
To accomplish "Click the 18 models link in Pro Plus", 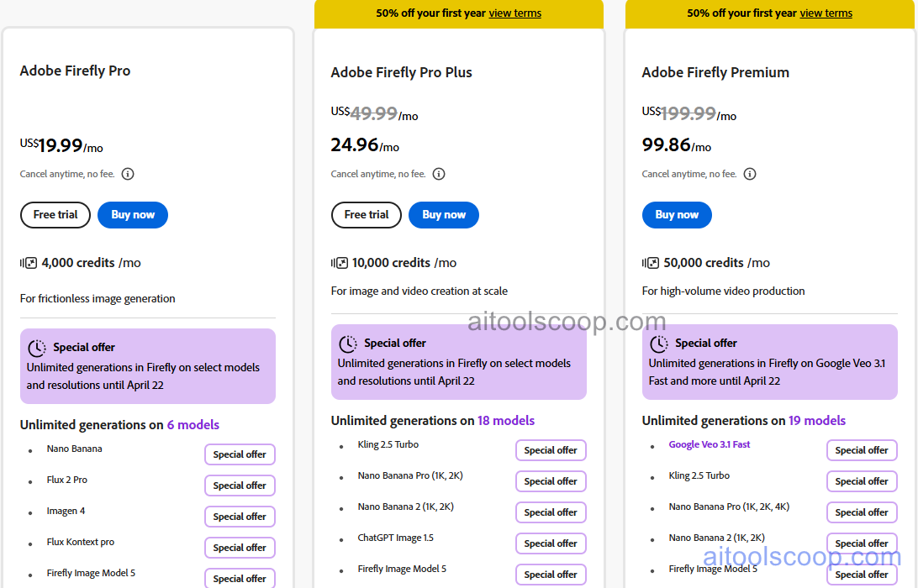I will [x=506, y=420].
